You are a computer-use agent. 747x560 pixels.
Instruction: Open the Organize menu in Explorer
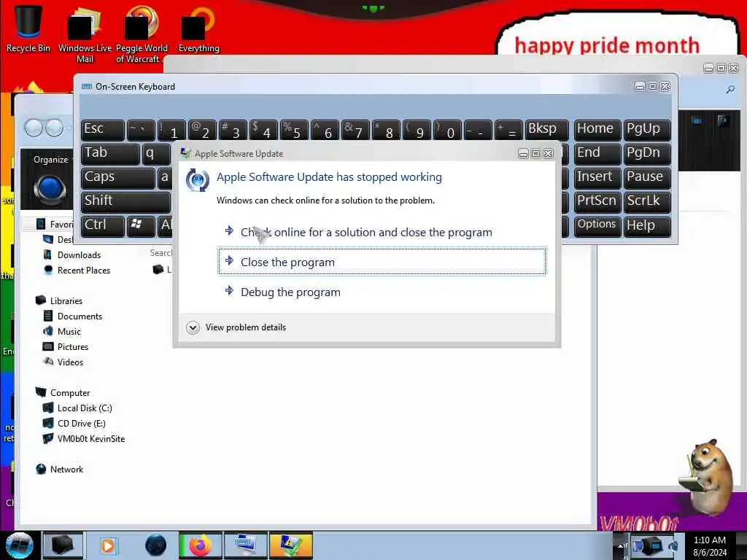point(53,160)
